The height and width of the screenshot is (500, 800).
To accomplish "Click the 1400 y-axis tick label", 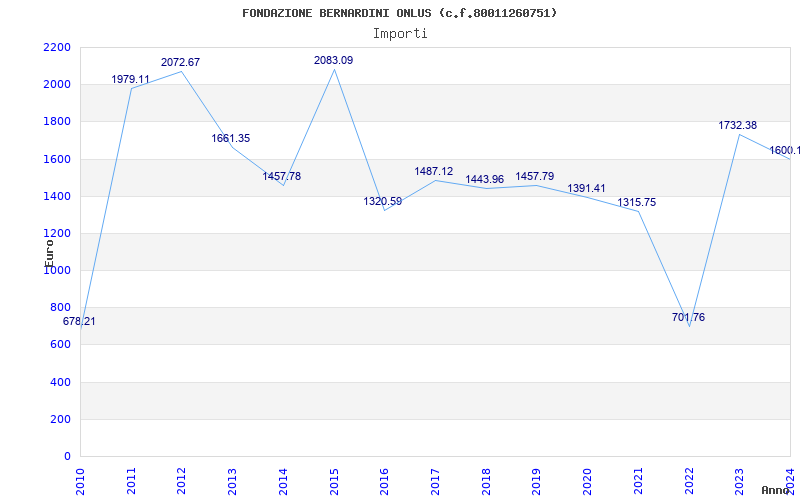I will pyautogui.click(x=57, y=196).
